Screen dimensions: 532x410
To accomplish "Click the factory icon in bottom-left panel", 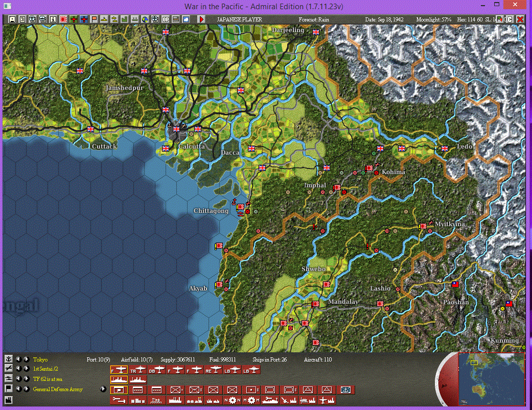I will click(9, 400).
